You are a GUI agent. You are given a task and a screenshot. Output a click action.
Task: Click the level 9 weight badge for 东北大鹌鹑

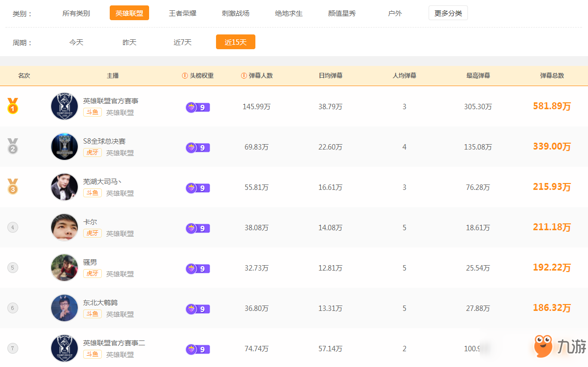[198, 309]
